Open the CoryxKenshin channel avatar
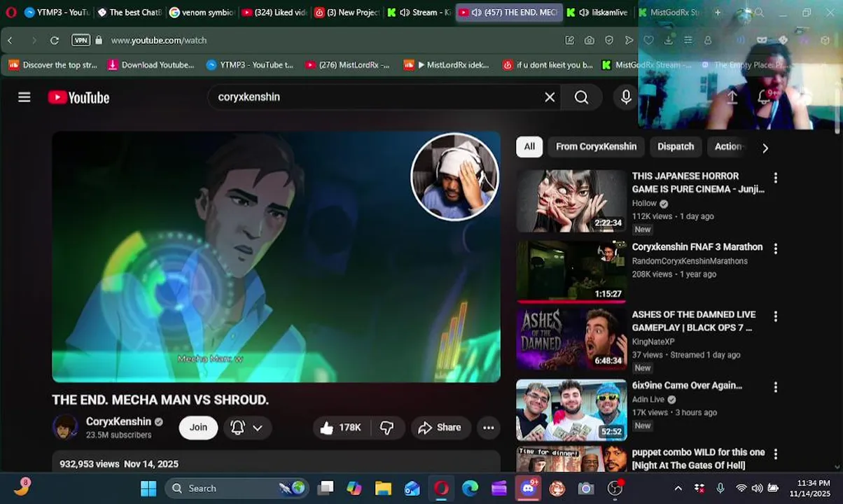Viewport: 843px width, 504px height. [65, 427]
